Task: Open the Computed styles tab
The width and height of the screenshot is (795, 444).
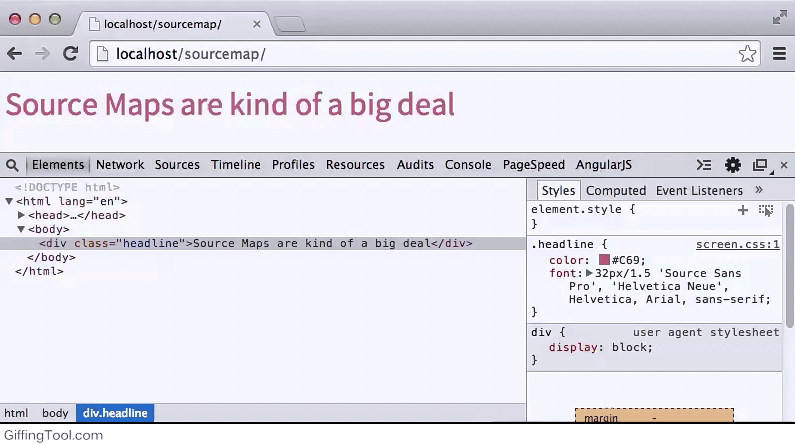Action: pos(616,190)
